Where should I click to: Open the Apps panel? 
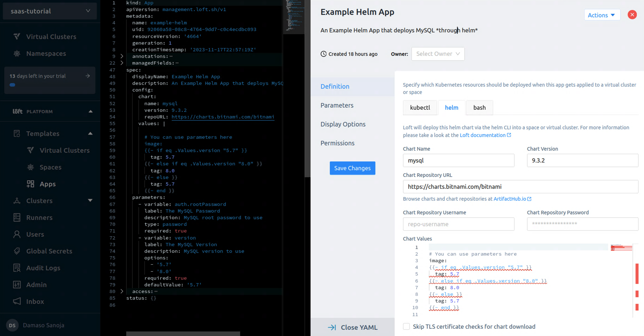pyautogui.click(x=47, y=184)
